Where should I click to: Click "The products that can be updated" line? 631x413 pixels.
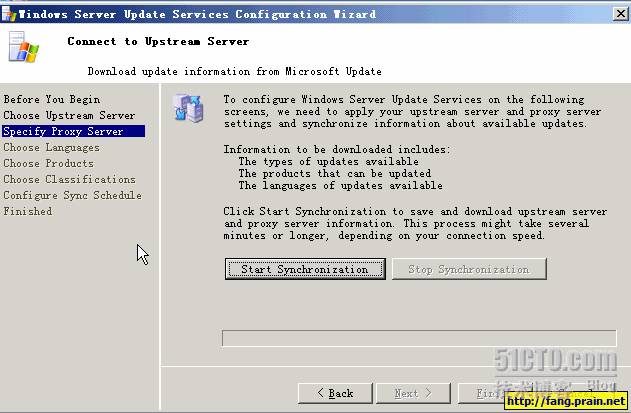tap(334, 173)
